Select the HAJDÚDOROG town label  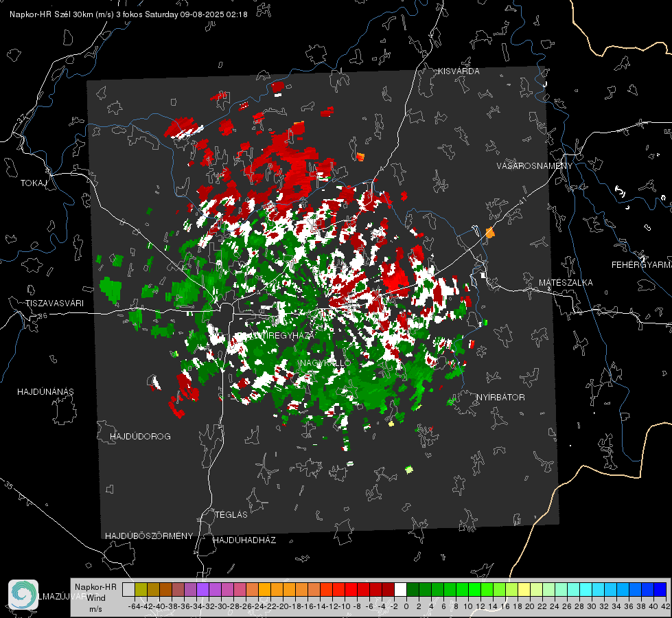140,437
